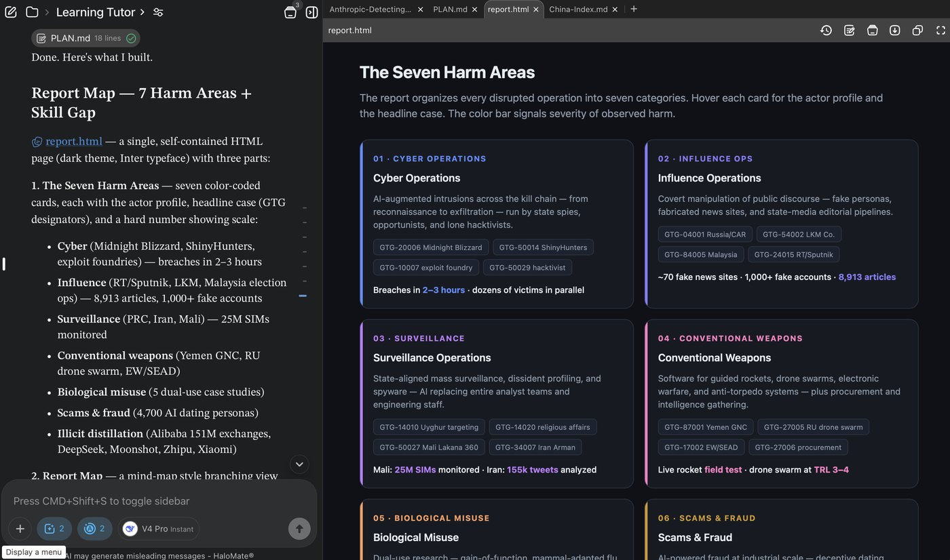Click the GTG-20006 Midnight Blizzard tag
This screenshot has height=560, width=950.
click(x=431, y=247)
